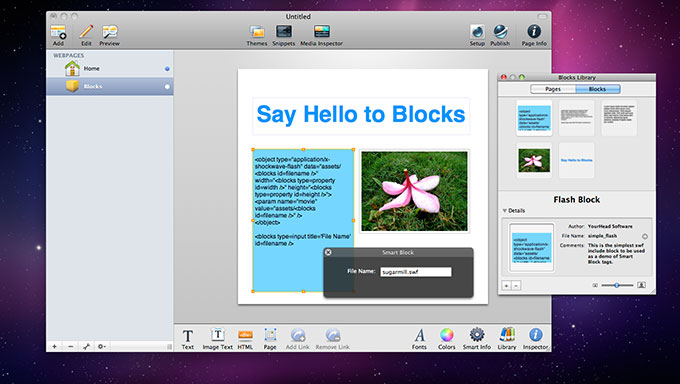680x384 pixels.
Task: Select the gray text block thumbnail in library
Action: [576, 118]
